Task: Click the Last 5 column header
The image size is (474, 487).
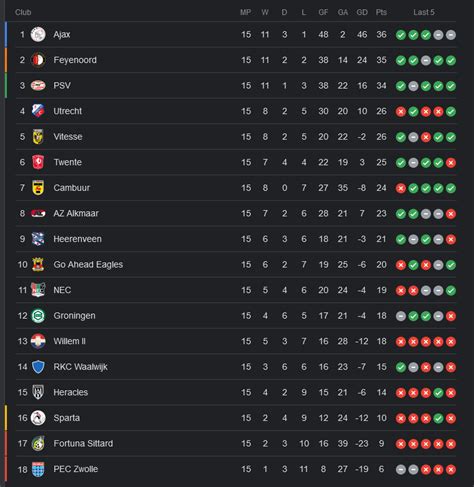Action: pos(424,12)
